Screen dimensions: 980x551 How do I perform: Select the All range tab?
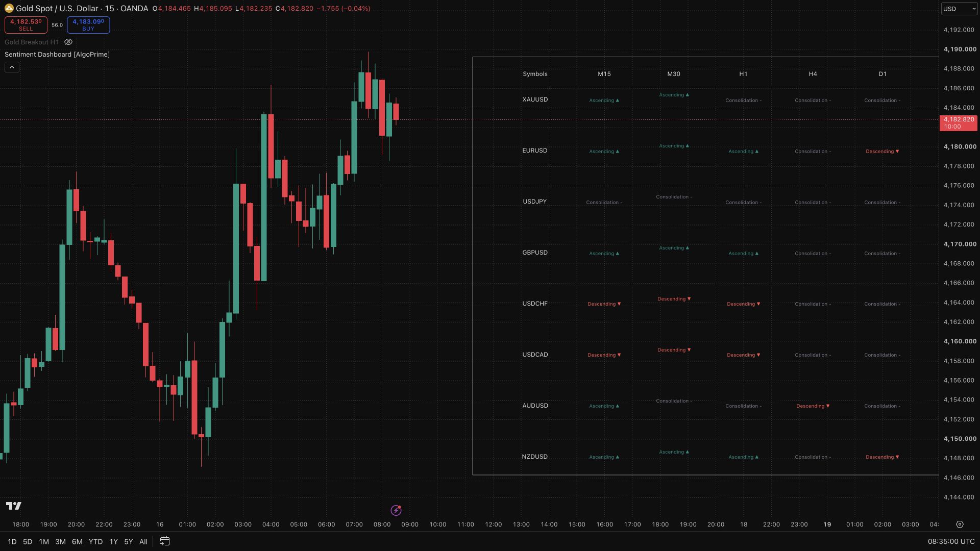[x=143, y=542]
